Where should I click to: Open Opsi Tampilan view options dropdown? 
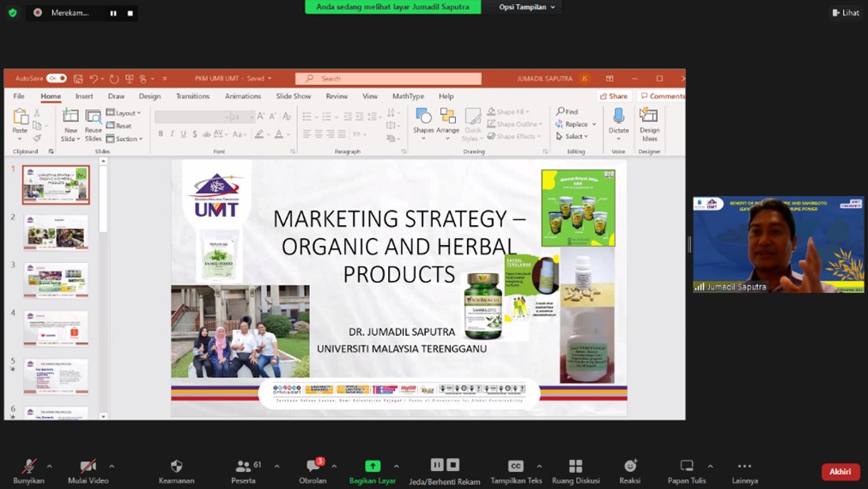pos(526,7)
